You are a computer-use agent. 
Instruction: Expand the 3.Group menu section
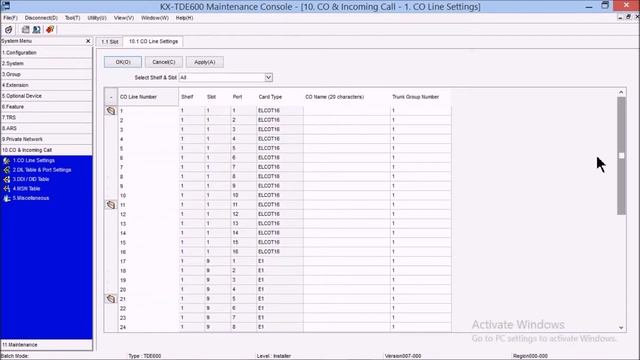click(46, 74)
